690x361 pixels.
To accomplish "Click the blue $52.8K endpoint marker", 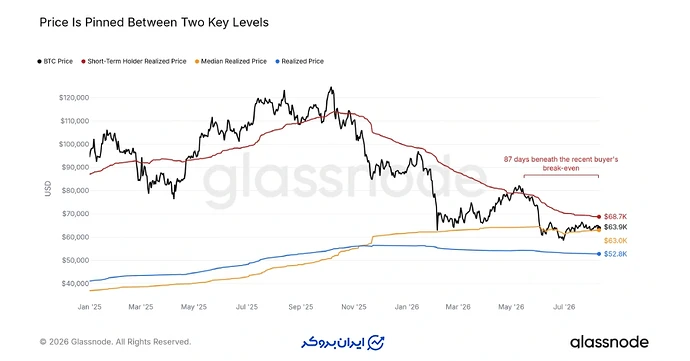I will click(599, 254).
